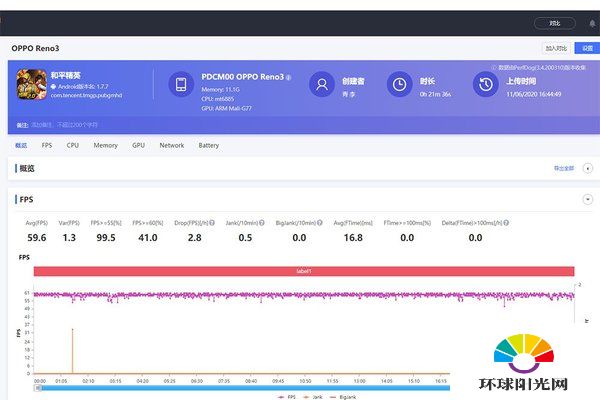Click the upload time 11/06/2020 16:44:49
The width and height of the screenshot is (600, 400).
tap(534, 94)
